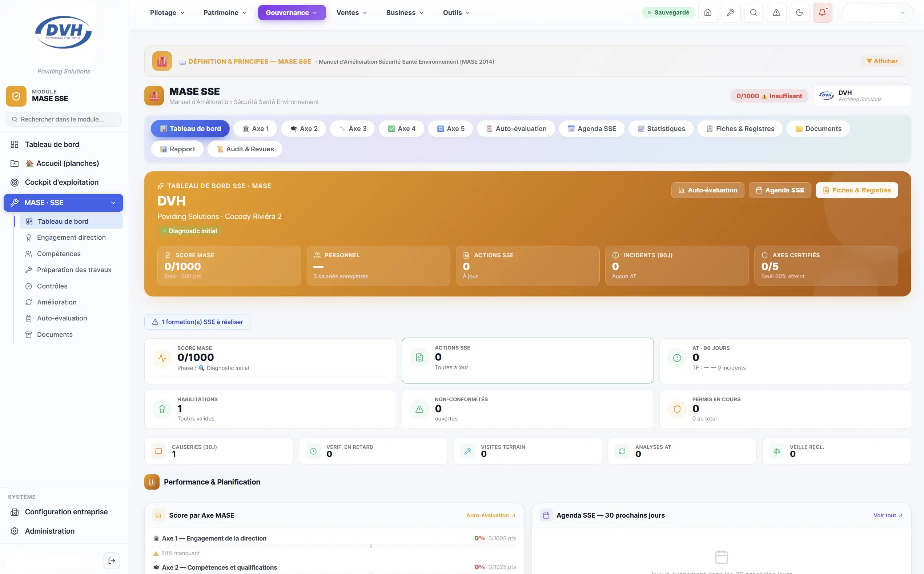This screenshot has width=924, height=574.
Task: Click the home icon in top bar
Action: pyautogui.click(x=708, y=12)
